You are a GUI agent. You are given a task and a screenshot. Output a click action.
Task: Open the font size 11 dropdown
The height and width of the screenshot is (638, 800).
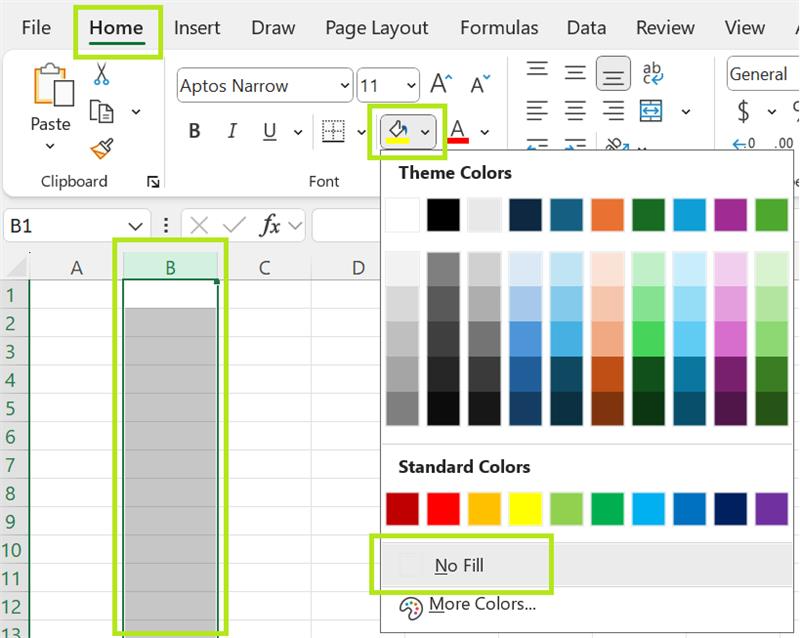pos(411,85)
